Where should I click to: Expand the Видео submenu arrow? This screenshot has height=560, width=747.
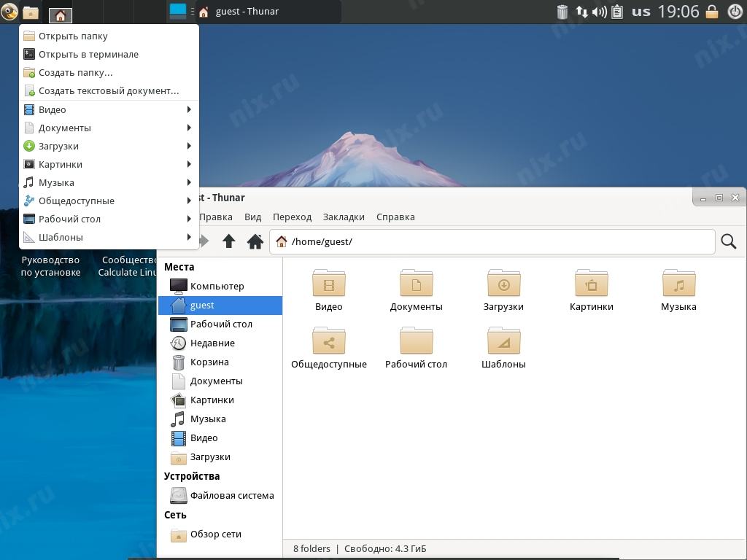pos(189,109)
